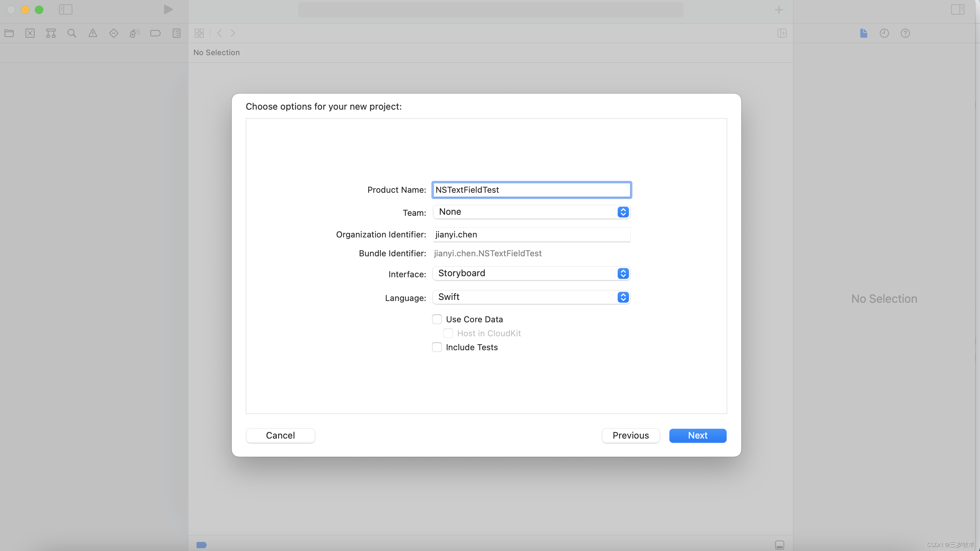980x551 pixels.
Task: Toggle the left navigator sidebar icon
Action: pos(65,9)
